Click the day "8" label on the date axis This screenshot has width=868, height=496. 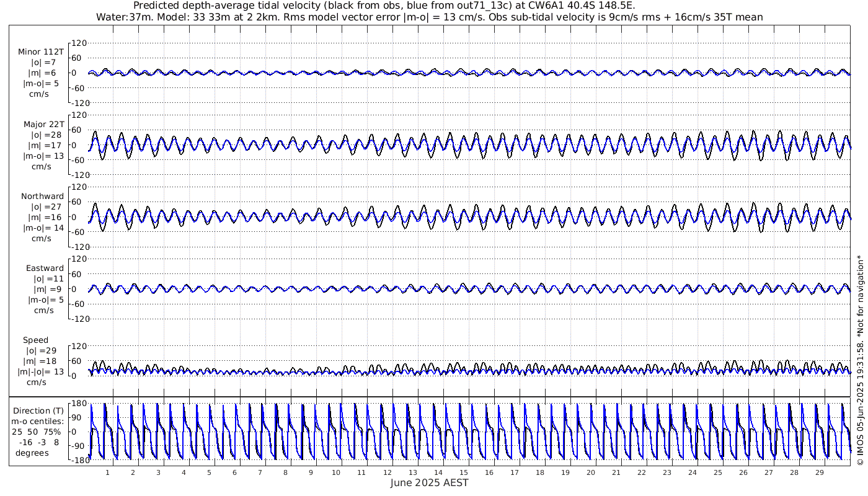tap(285, 472)
